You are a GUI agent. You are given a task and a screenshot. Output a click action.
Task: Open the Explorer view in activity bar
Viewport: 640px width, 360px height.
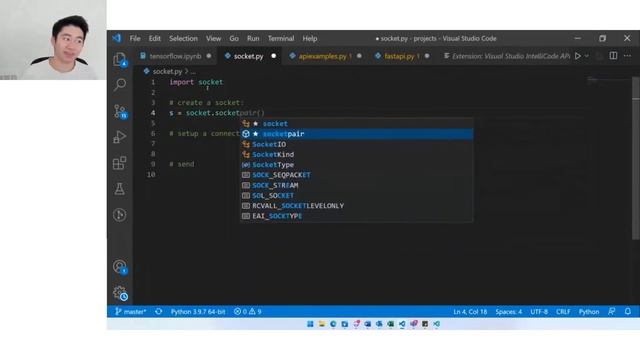(120, 60)
